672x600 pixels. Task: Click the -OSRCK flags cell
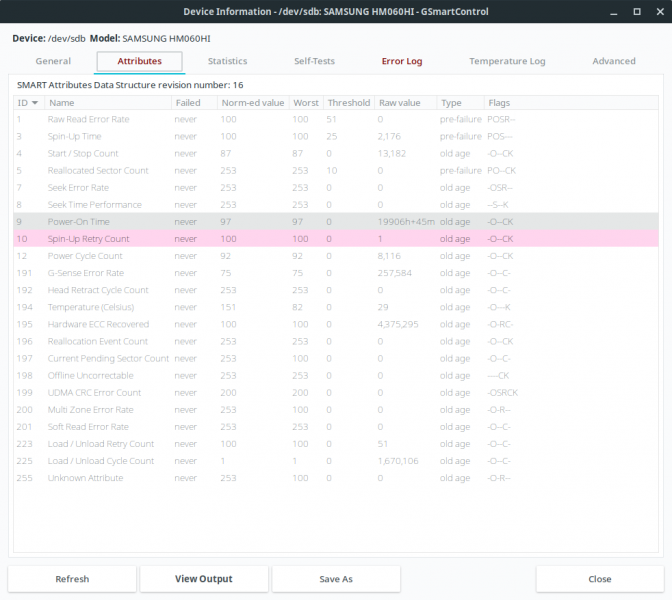point(502,393)
